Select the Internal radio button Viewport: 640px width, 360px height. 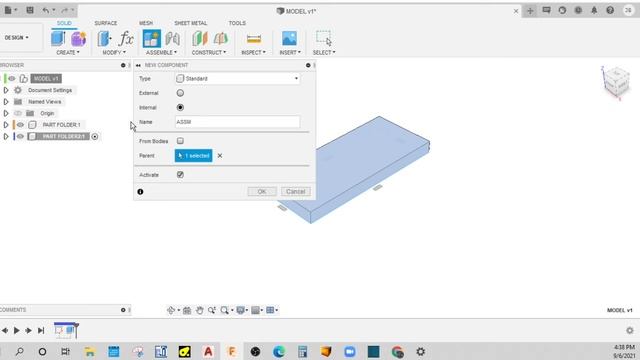point(180,107)
